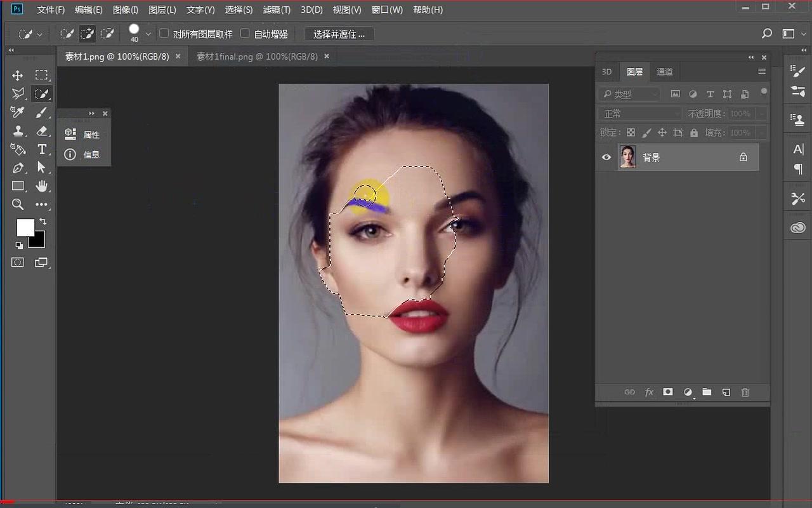Add layer style fx button
812x508 pixels.
click(649, 392)
